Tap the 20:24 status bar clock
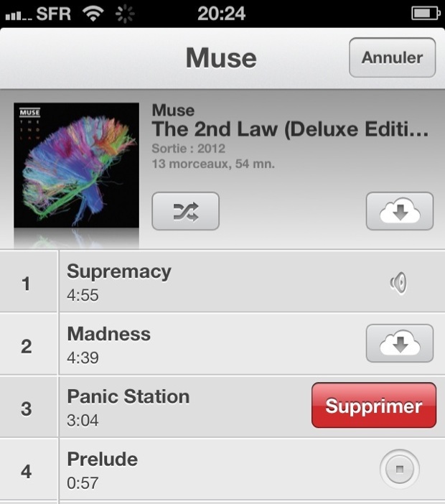This screenshot has width=445, height=504. tap(221, 14)
